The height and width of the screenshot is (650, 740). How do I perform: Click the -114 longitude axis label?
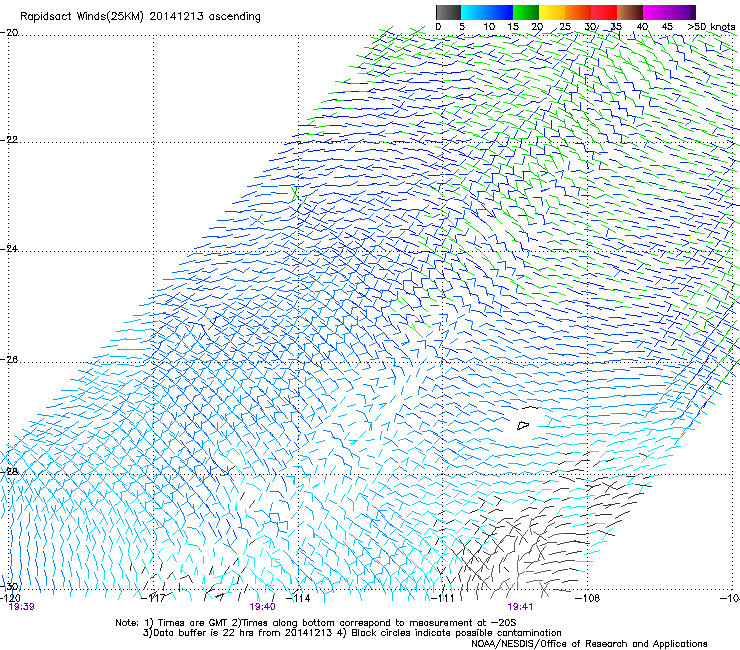pos(298,598)
